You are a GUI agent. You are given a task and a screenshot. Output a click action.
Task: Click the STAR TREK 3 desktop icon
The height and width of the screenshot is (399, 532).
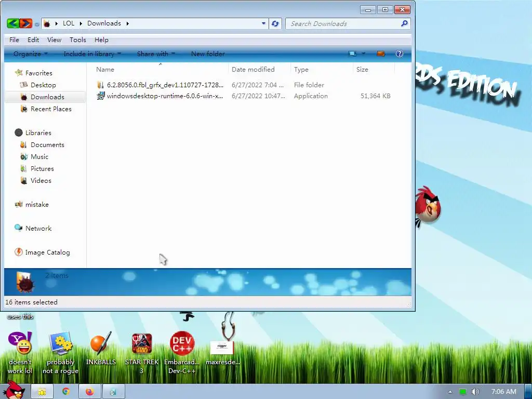click(x=142, y=353)
